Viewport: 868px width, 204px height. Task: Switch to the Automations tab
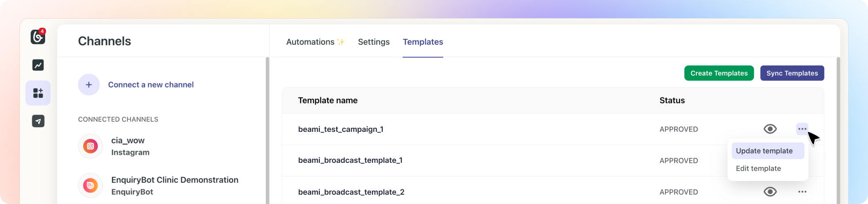pyautogui.click(x=310, y=42)
